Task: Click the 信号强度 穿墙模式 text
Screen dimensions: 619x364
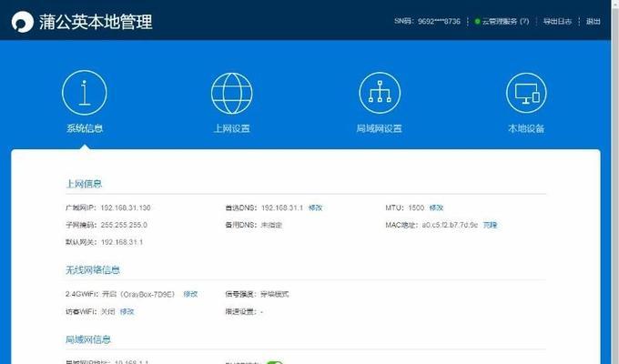Action: [x=257, y=294]
